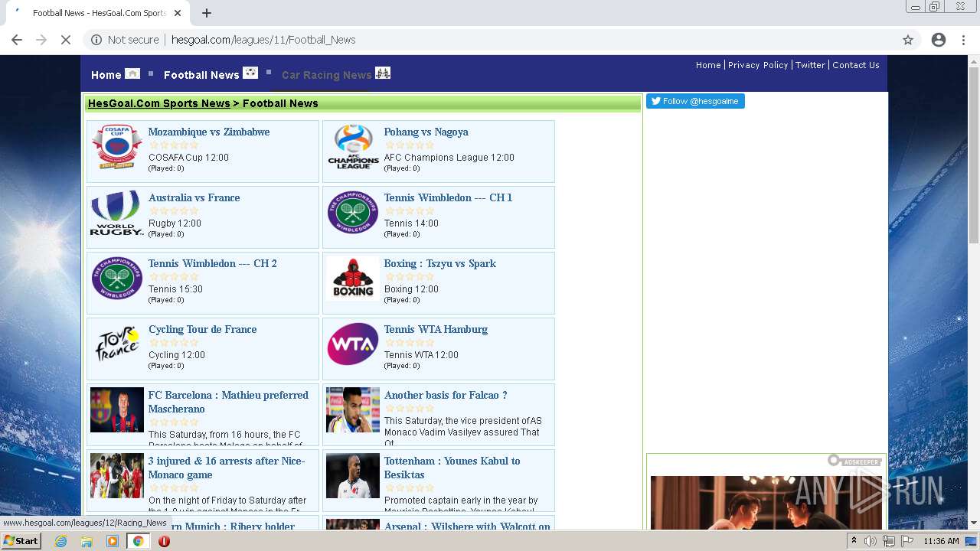Follow @hesgoalme on Twitter
The width and height of the screenshot is (980, 551).
click(x=695, y=101)
